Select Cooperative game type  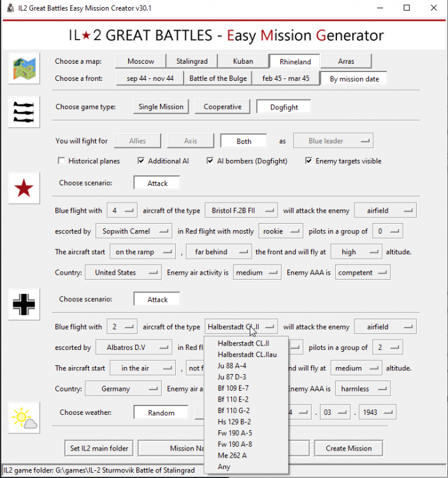click(x=222, y=106)
